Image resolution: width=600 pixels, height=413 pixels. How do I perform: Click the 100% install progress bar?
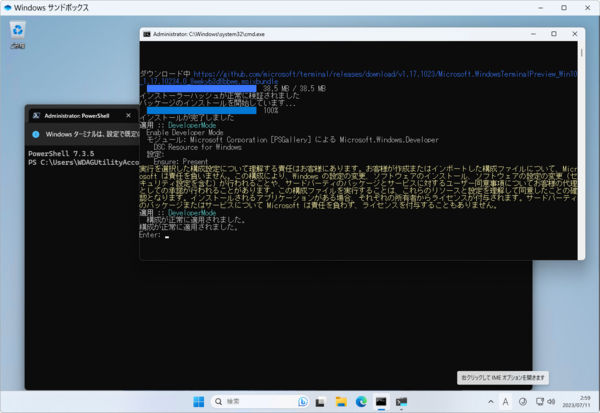pyautogui.click(x=201, y=111)
